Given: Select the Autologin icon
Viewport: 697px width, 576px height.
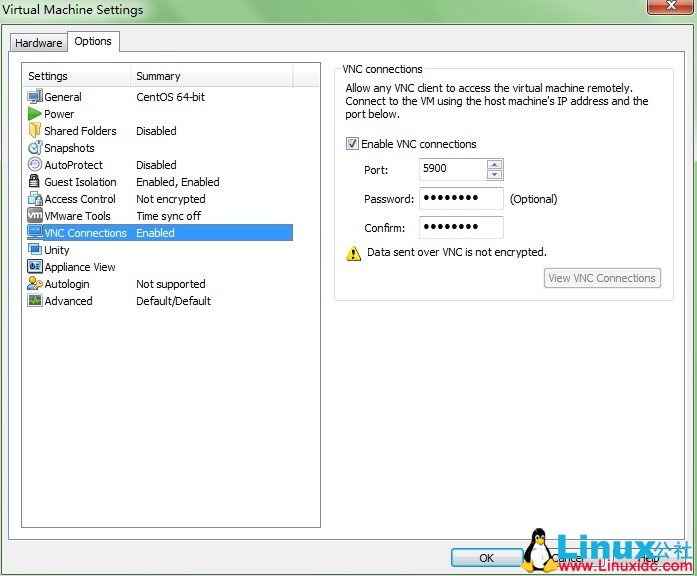Looking at the screenshot, I should coord(35,284).
